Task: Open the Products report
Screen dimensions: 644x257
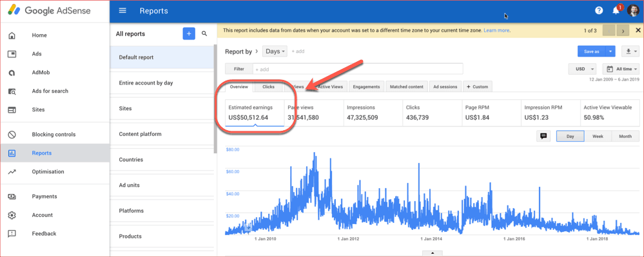Action: 162,236
